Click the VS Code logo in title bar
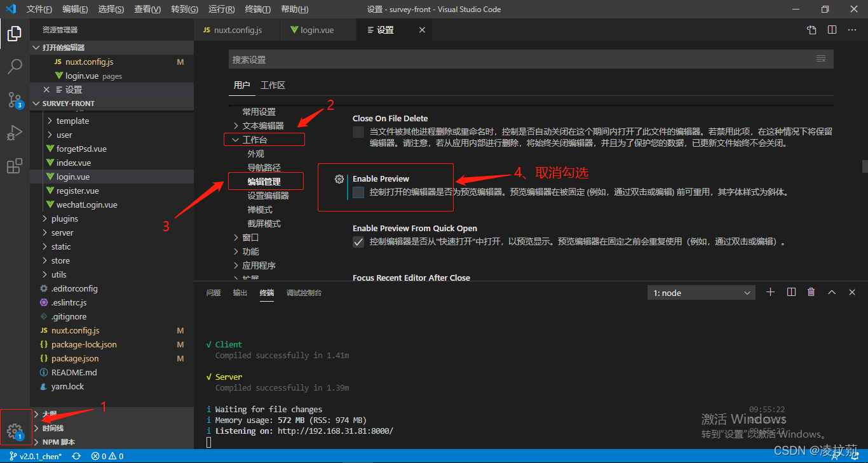 click(10, 9)
